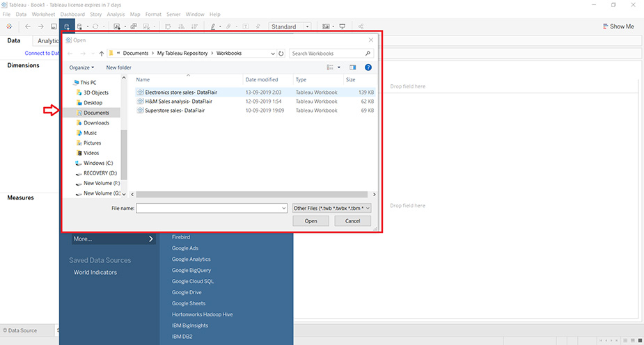Toggle the preview pane icon in Open dialog
Image resolution: width=644 pixels, height=345 pixels.
352,67
